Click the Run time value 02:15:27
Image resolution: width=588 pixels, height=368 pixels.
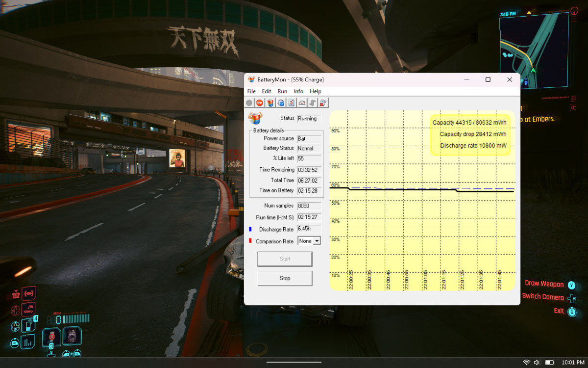point(309,217)
